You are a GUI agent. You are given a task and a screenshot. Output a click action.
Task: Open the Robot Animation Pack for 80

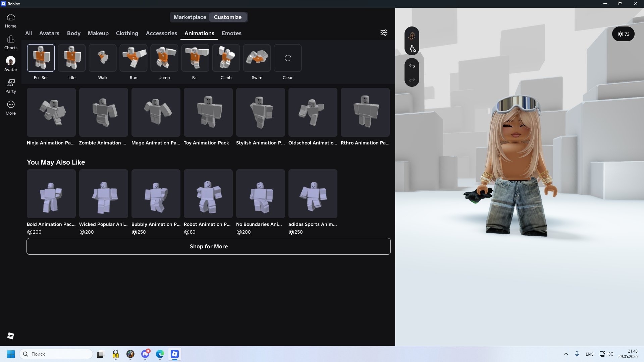click(208, 194)
